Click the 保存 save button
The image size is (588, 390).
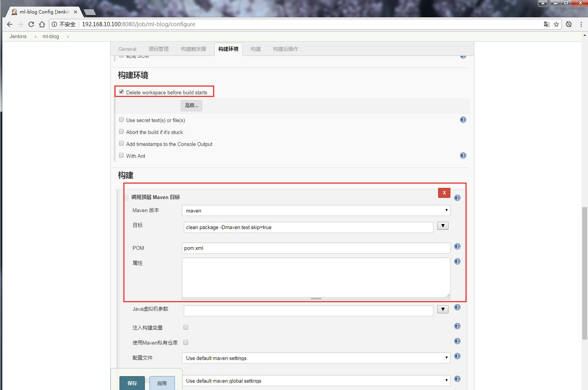click(x=132, y=383)
